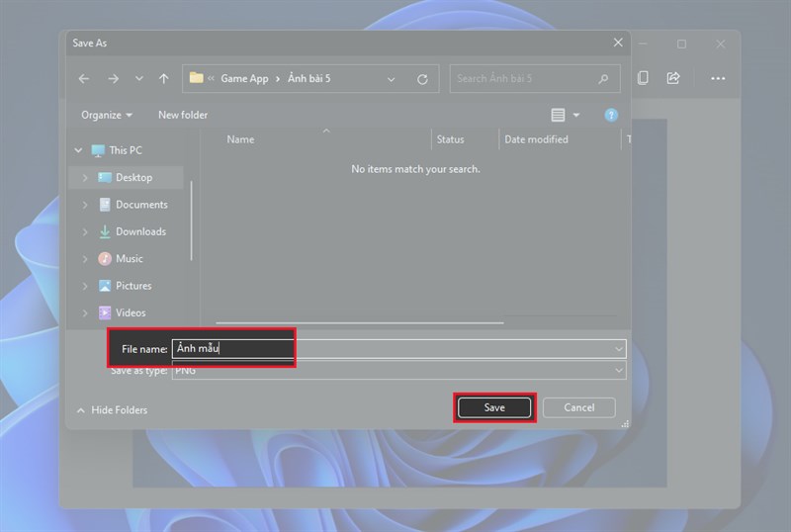Screen dimensions: 791x532
Task: Go up one folder level
Action: point(163,79)
